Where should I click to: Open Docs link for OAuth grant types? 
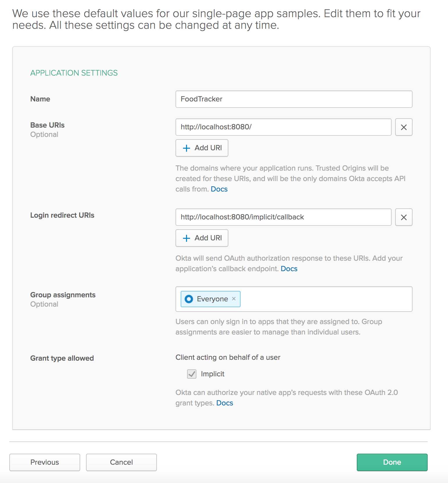pyautogui.click(x=225, y=403)
